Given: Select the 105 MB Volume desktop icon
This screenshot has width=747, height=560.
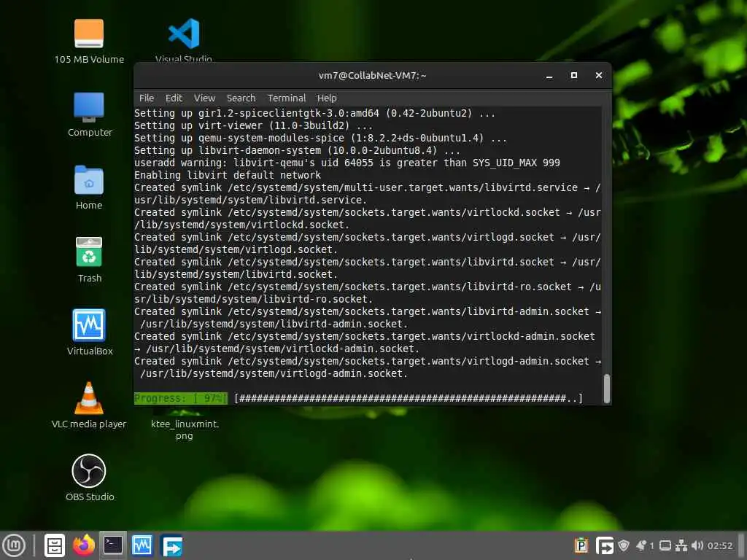Looking at the screenshot, I should pyautogui.click(x=89, y=41).
